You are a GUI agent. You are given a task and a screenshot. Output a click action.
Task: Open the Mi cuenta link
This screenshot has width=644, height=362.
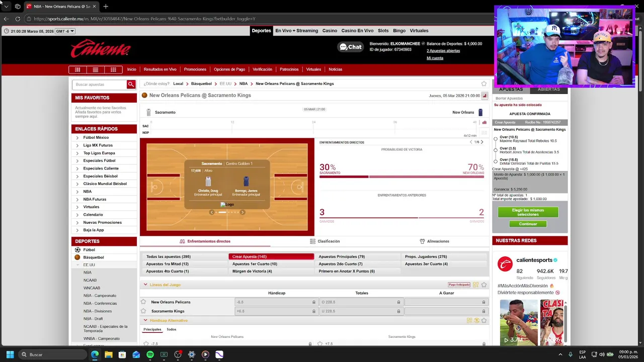435,58
